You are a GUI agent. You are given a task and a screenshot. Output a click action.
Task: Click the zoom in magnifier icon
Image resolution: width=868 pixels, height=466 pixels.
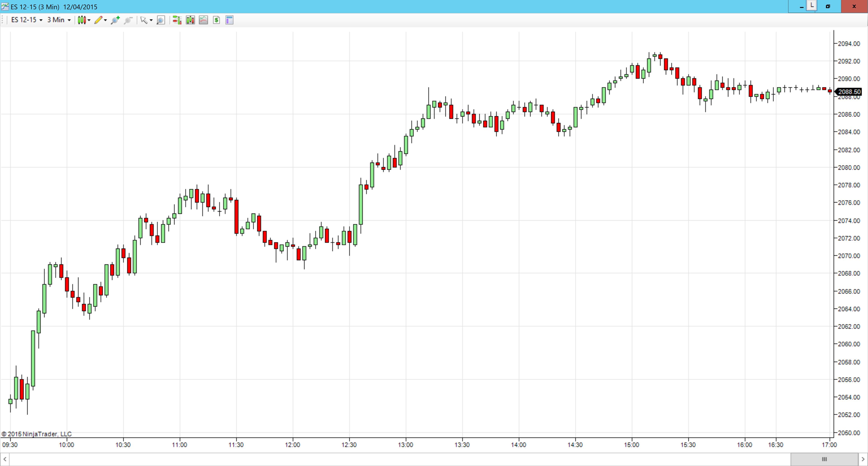coord(115,20)
